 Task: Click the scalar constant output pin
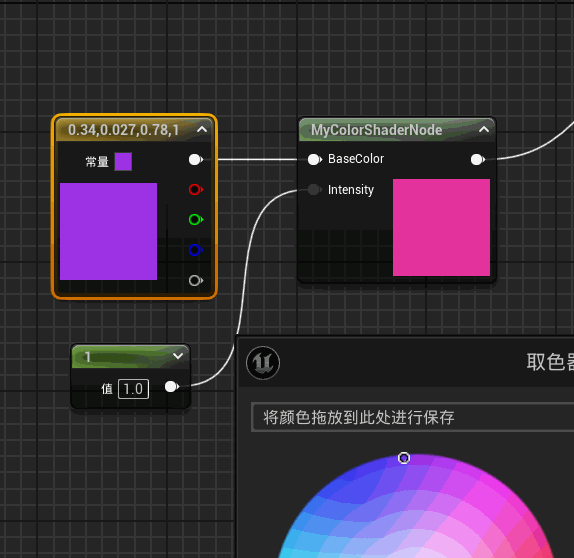click(172, 387)
